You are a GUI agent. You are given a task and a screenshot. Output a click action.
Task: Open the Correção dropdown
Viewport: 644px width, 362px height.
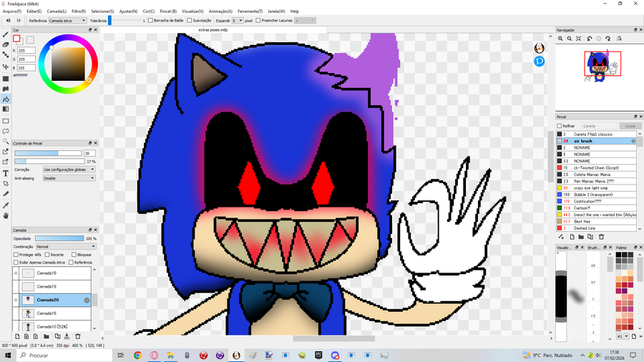[x=69, y=170]
